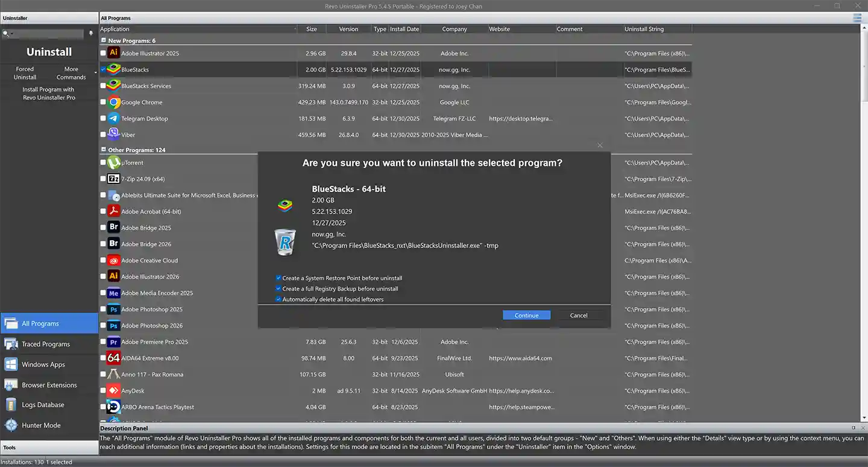Click the Viber app icon
The width and height of the screenshot is (868, 467).
click(113, 135)
